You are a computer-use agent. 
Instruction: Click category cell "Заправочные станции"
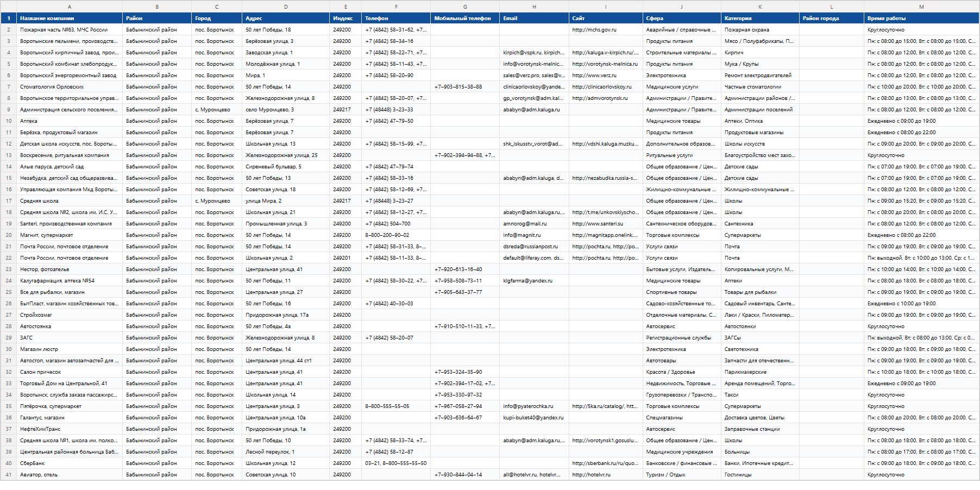pos(760,429)
